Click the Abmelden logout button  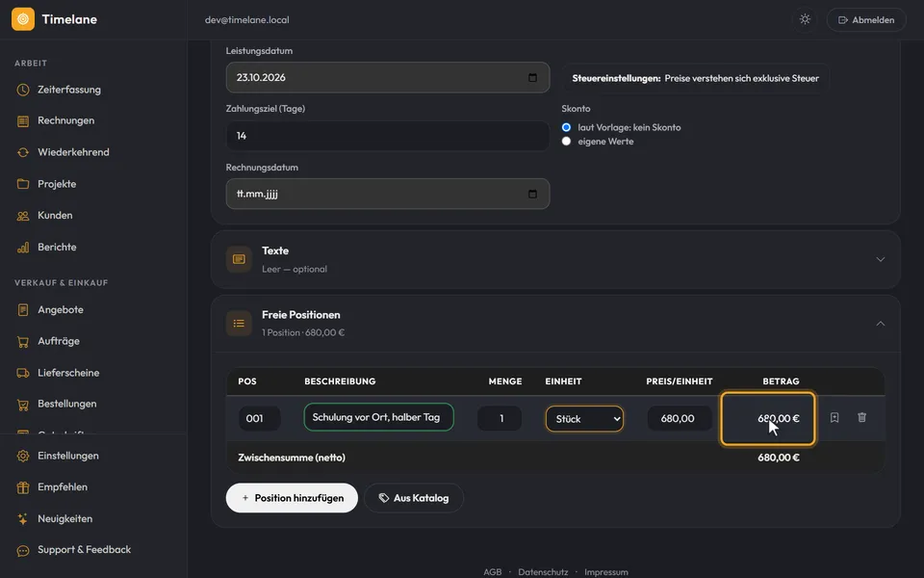tap(866, 19)
